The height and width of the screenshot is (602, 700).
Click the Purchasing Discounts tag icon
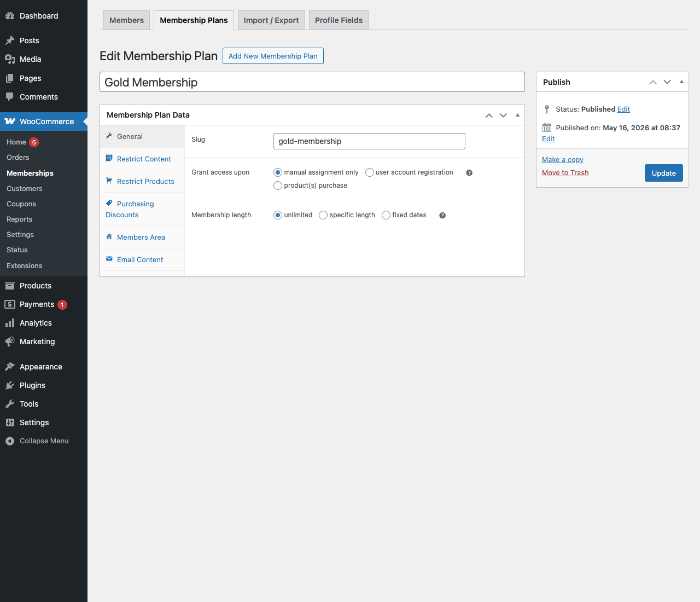tap(109, 203)
